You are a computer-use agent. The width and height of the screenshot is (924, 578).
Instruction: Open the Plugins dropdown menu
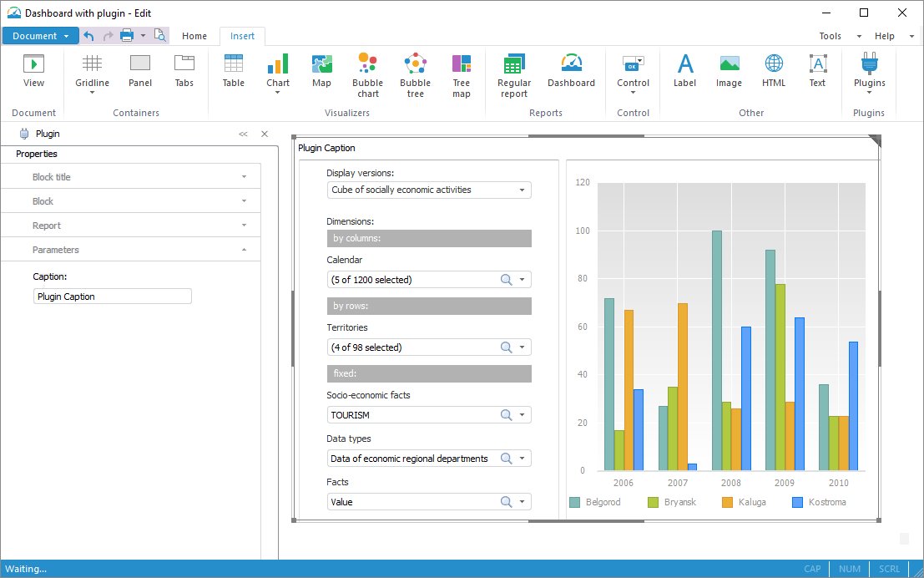(x=870, y=75)
